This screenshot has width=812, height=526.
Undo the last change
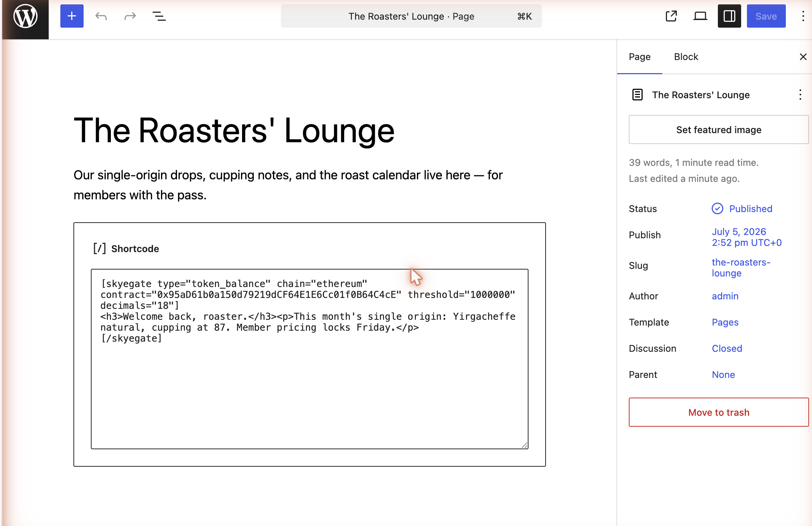pyautogui.click(x=101, y=16)
